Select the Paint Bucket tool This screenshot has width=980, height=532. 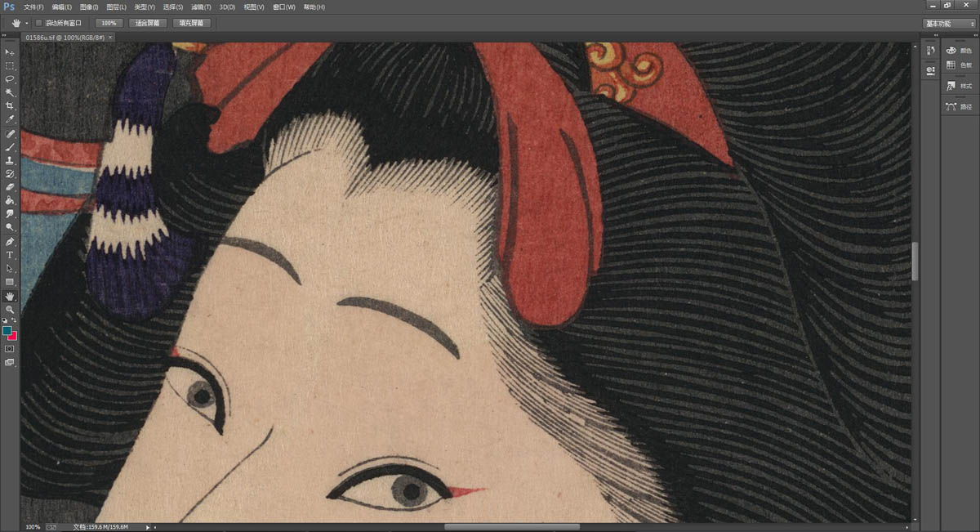click(x=10, y=200)
